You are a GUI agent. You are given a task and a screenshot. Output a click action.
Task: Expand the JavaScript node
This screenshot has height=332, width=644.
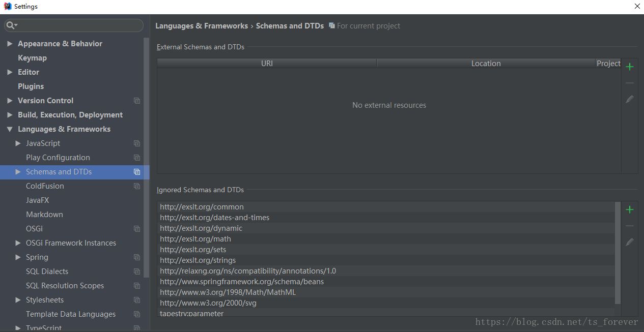18,143
